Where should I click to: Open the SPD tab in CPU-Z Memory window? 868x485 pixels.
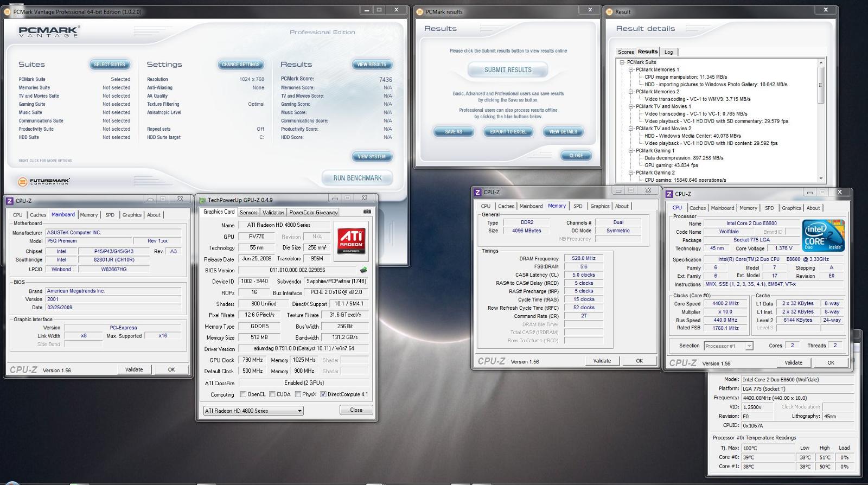pos(578,206)
